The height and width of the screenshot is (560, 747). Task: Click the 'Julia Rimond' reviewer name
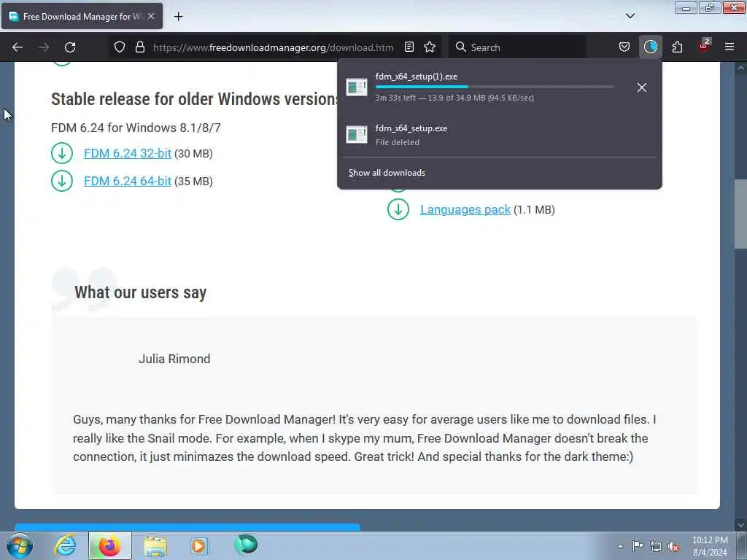click(x=174, y=359)
